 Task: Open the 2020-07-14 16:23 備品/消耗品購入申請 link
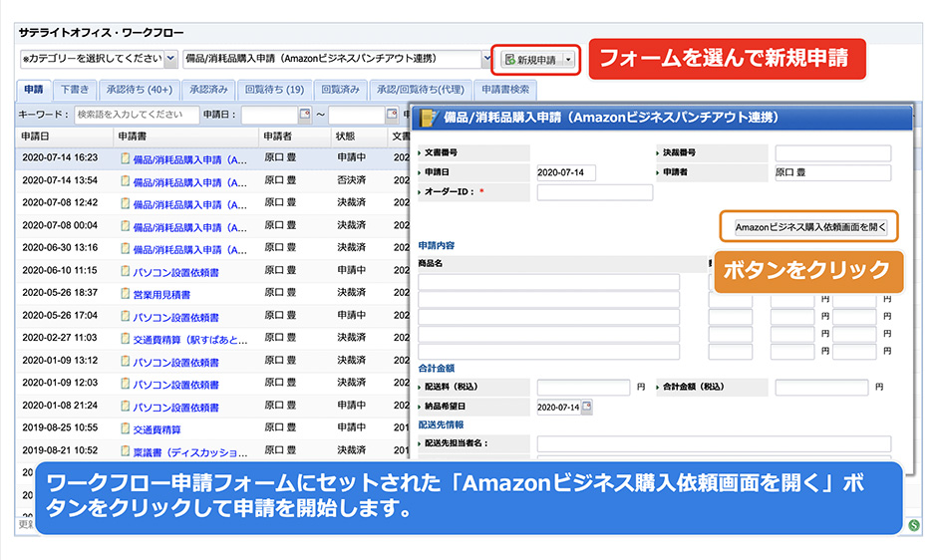tap(190, 159)
